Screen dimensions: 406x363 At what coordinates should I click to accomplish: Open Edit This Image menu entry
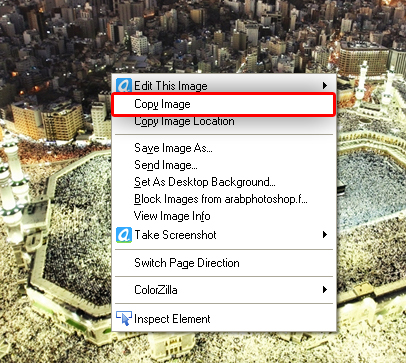pos(223,86)
